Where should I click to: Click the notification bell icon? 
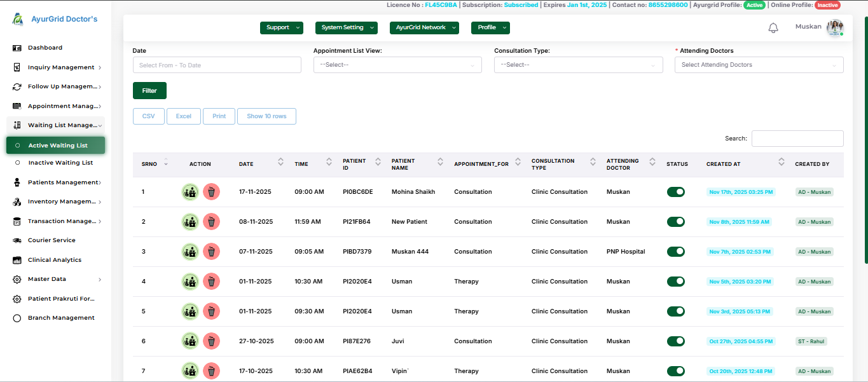coord(773,28)
